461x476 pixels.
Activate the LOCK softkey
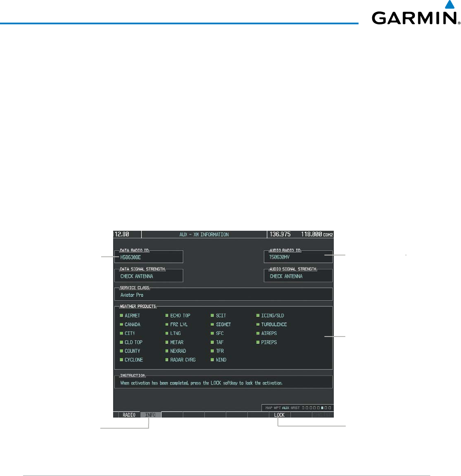click(x=279, y=415)
